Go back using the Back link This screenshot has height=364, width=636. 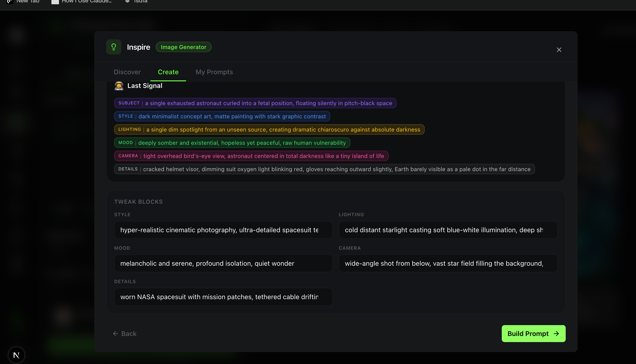point(129,334)
